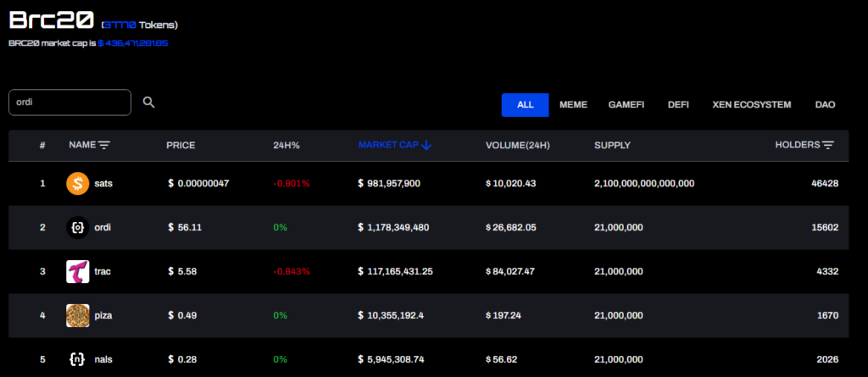Screen dimensions: 868x377
Task: Open the trac token name link
Action: 103,271
